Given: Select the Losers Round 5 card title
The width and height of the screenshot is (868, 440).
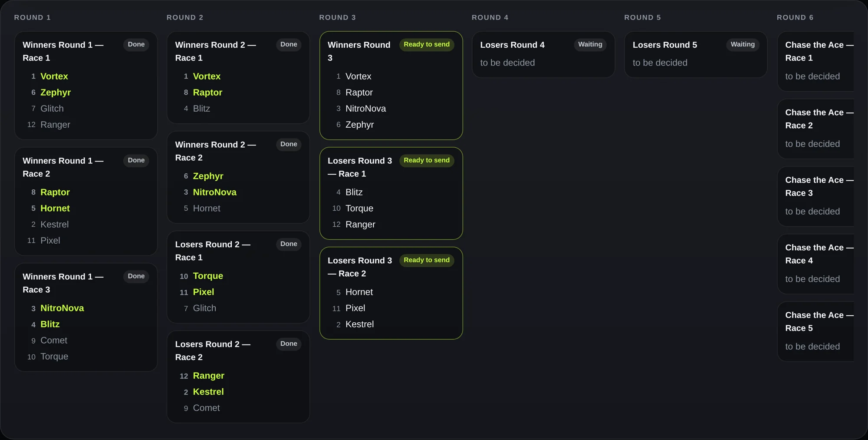Looking at the screenshot, I should (665, 45).
